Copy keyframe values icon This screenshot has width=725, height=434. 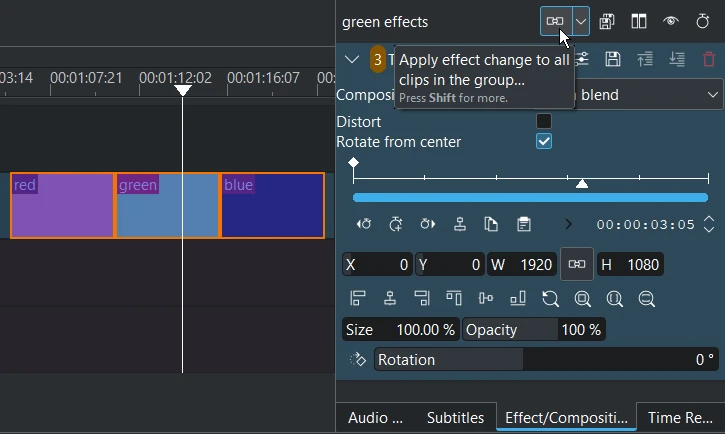coord(492,224)
